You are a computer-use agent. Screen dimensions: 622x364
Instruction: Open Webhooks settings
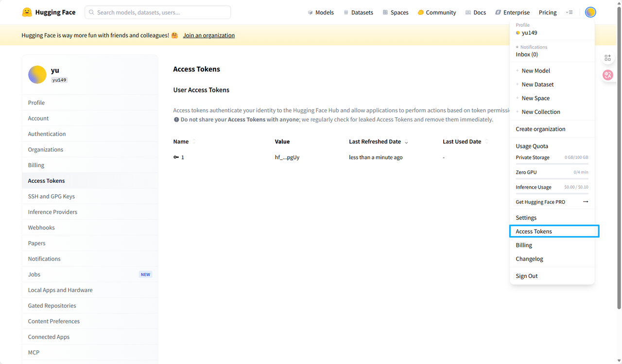90,227
